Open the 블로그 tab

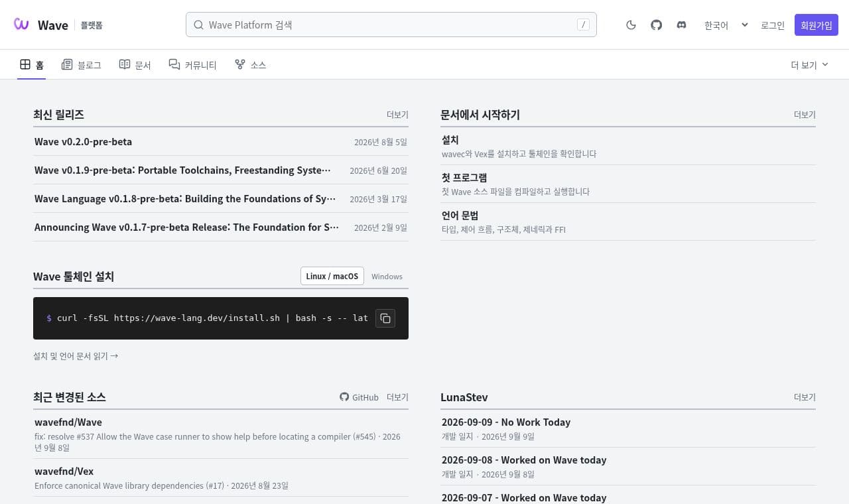(81, 65)
